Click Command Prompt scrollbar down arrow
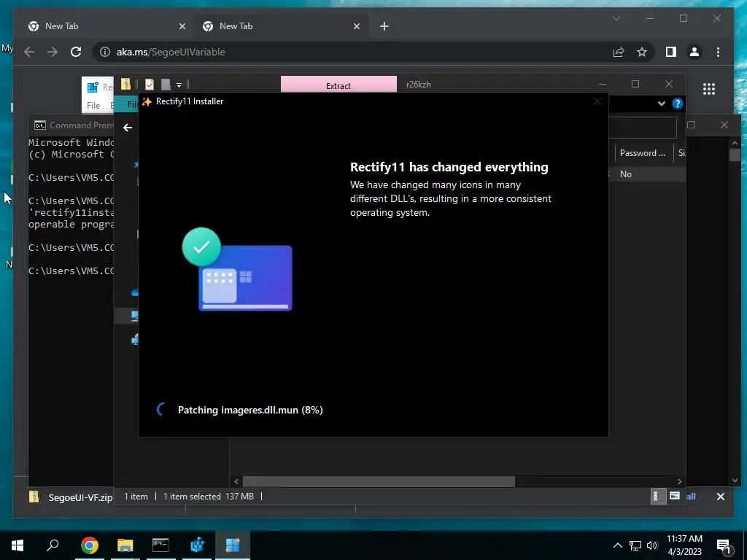Image resolution: width=747 pixels, height=560 pixels. pyautogui.click(x=734, y=481)
